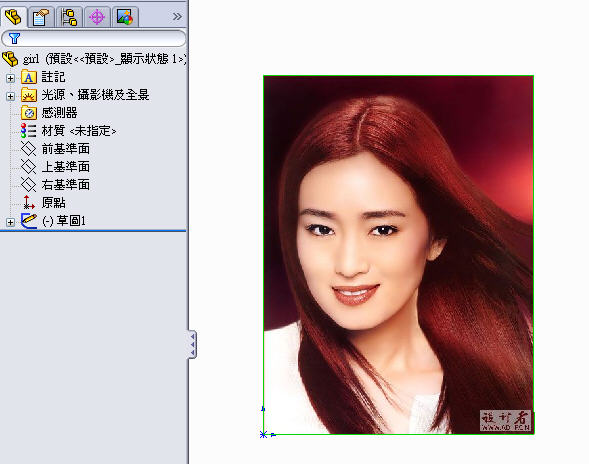Select the 上基準面 top plane
Screen dimensions: 589x464
[66, 166]
